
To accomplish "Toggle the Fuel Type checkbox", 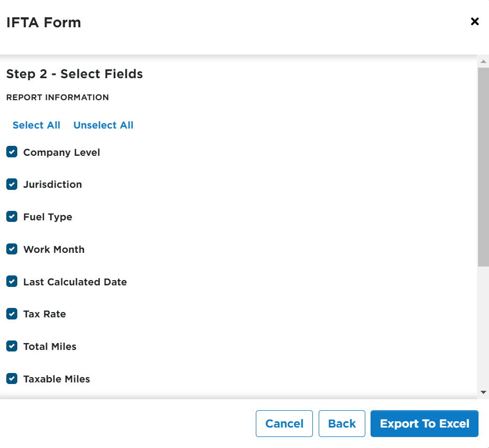I will (x=12, y=217).
